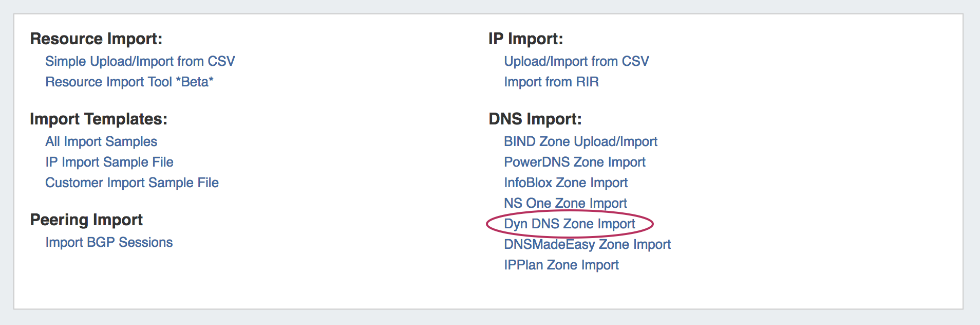Click the Peering Import heading
Screen dimensions: 980x325
point(86,220)
